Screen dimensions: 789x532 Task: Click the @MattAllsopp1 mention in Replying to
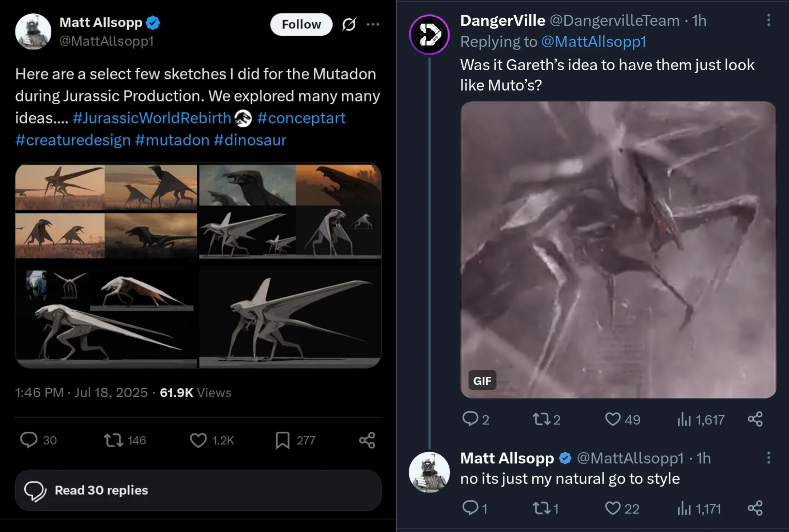(594, 41)
